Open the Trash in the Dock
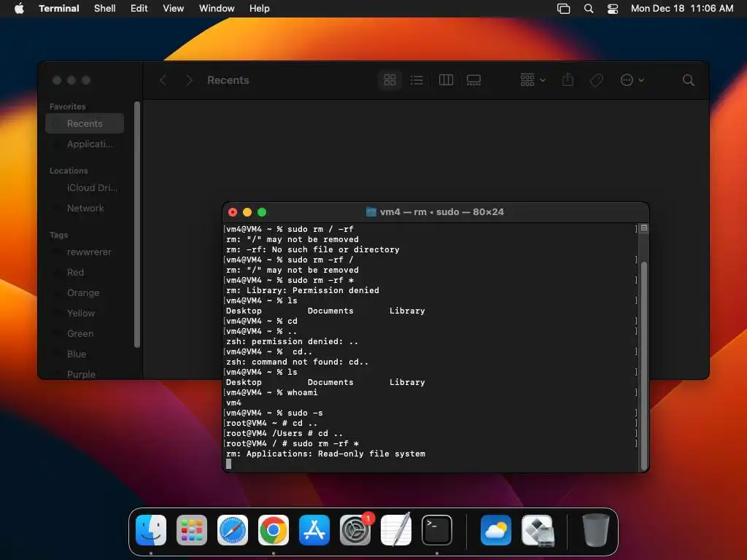Screen dimensions: 747x560 click(x=595, y=530)
